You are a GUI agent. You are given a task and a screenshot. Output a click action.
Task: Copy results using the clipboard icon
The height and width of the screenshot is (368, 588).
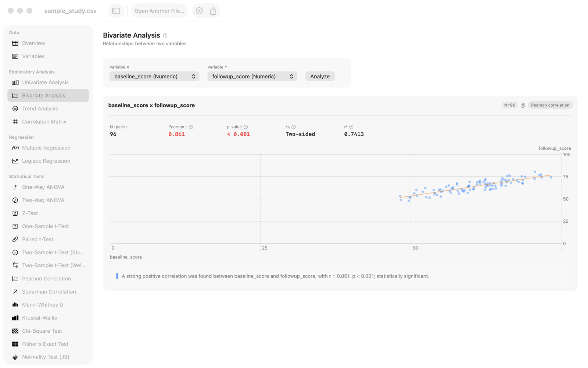(x=523, y=105)
